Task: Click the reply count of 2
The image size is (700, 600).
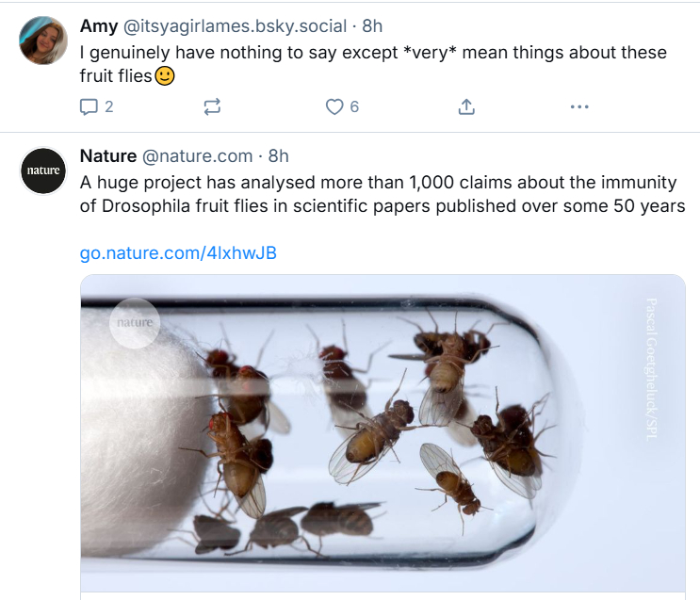Action: coord(109,107)
